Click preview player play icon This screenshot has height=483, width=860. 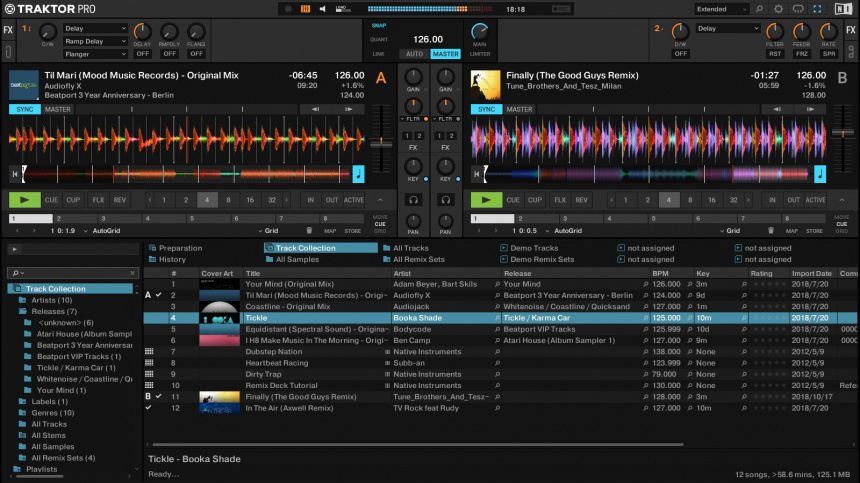coord(14,249)
